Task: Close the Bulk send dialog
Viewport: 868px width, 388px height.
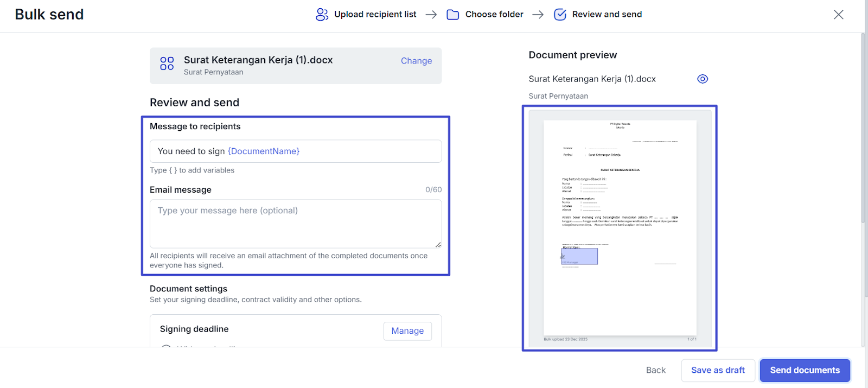Action: pos(838,15)
